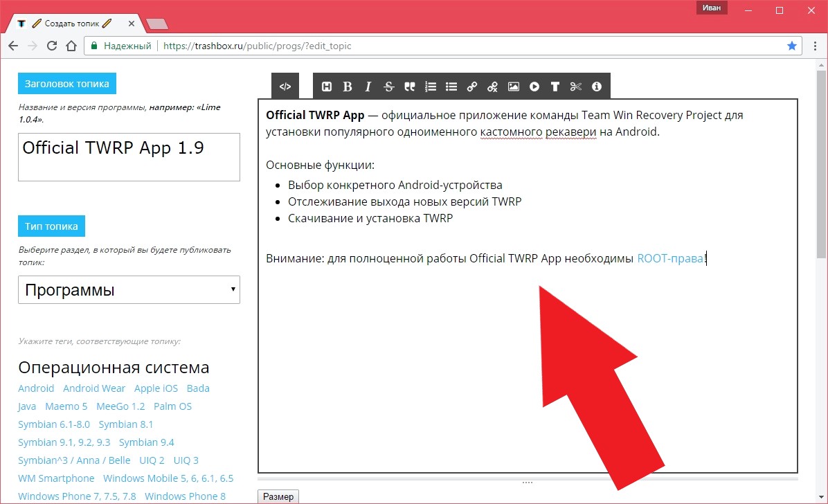Viewport: 828px width, 504px height.
Task: Select the Symbian^3 / Anna / Belle tag
Action: point(74,460)
